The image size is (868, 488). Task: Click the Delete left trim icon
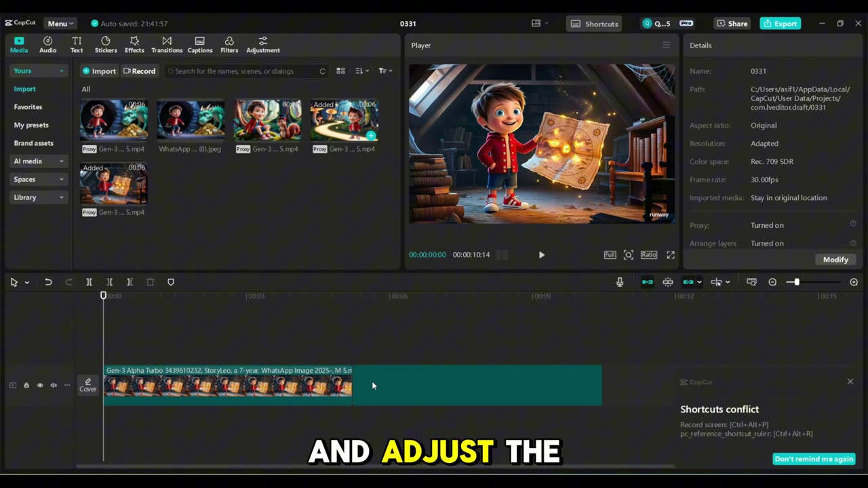click(109, 282)
